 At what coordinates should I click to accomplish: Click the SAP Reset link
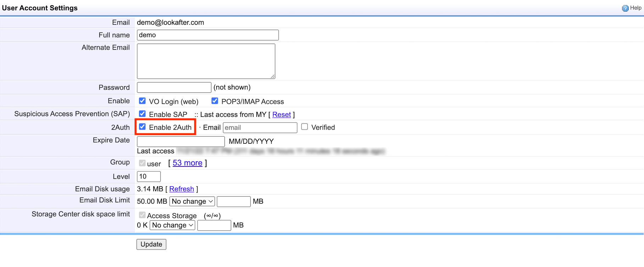coord(281,114)
